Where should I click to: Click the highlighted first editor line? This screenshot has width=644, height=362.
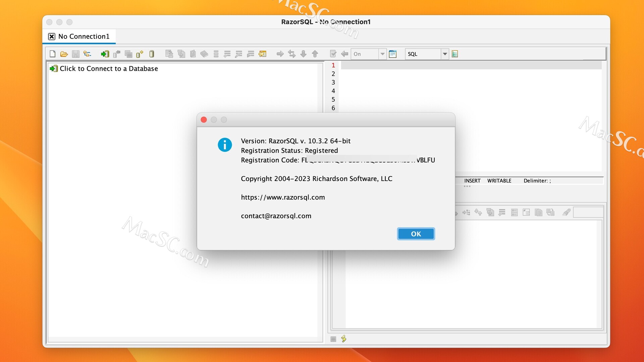(x=471, y=65)
